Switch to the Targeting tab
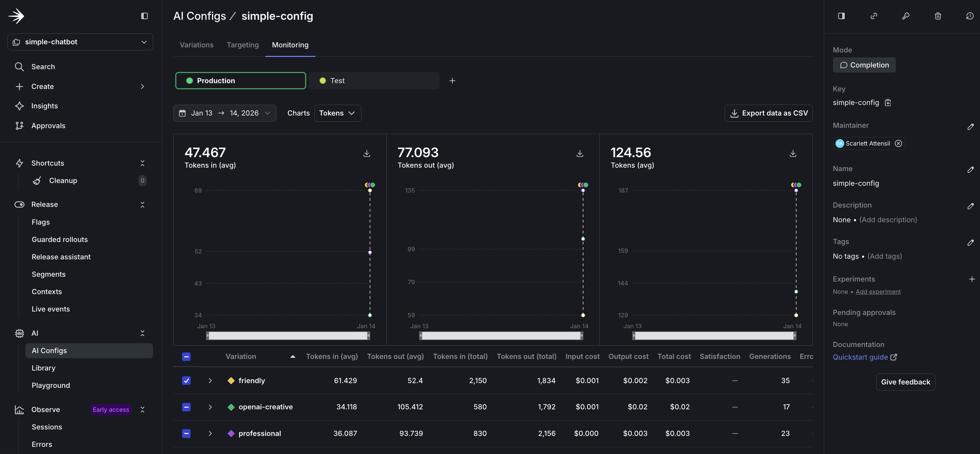Screen dimensions: 980x454 click(242, 45)
